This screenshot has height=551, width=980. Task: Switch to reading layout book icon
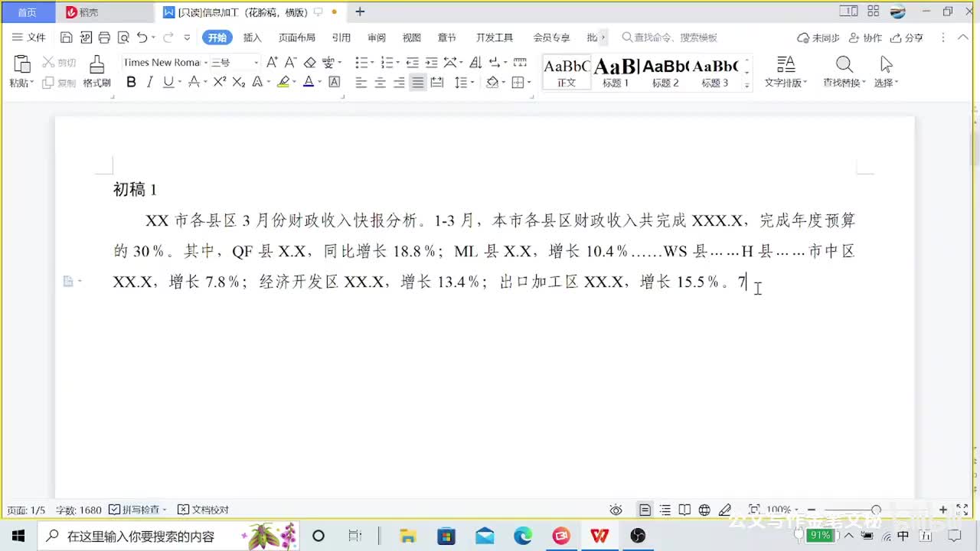point(684,510)
